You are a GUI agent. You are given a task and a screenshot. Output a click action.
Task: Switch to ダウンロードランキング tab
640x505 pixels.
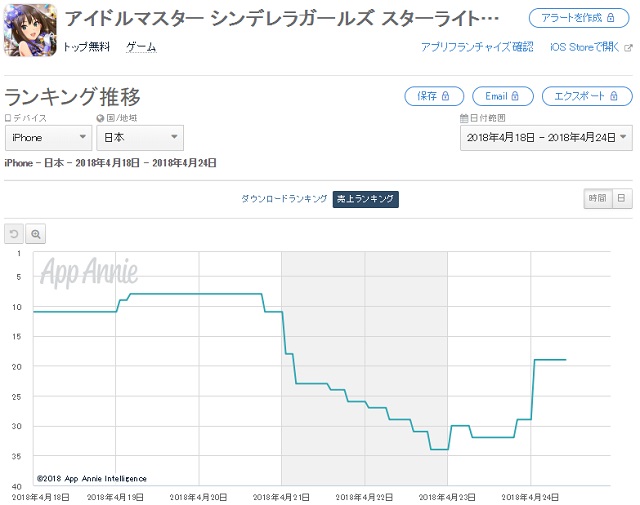(x=284, y=199)
